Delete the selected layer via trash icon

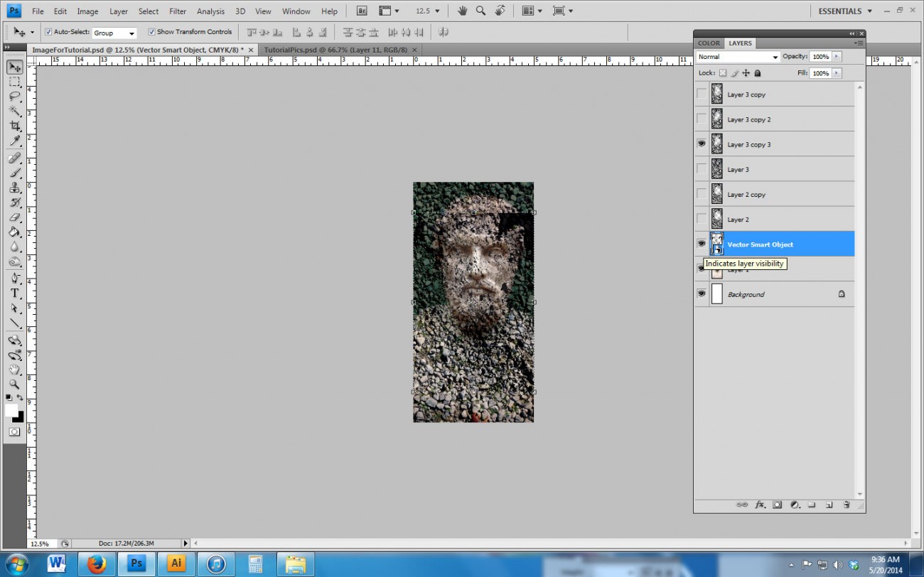click(x=846, y=505)
